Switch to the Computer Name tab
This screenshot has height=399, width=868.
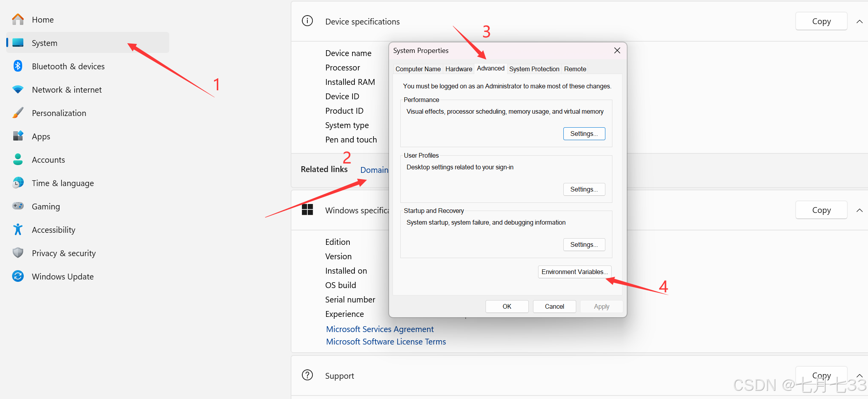(x=418, y=69)
